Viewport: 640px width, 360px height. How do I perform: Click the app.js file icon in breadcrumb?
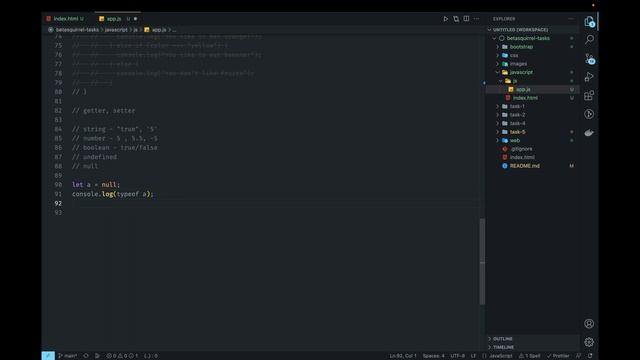(x=147, y=30)
